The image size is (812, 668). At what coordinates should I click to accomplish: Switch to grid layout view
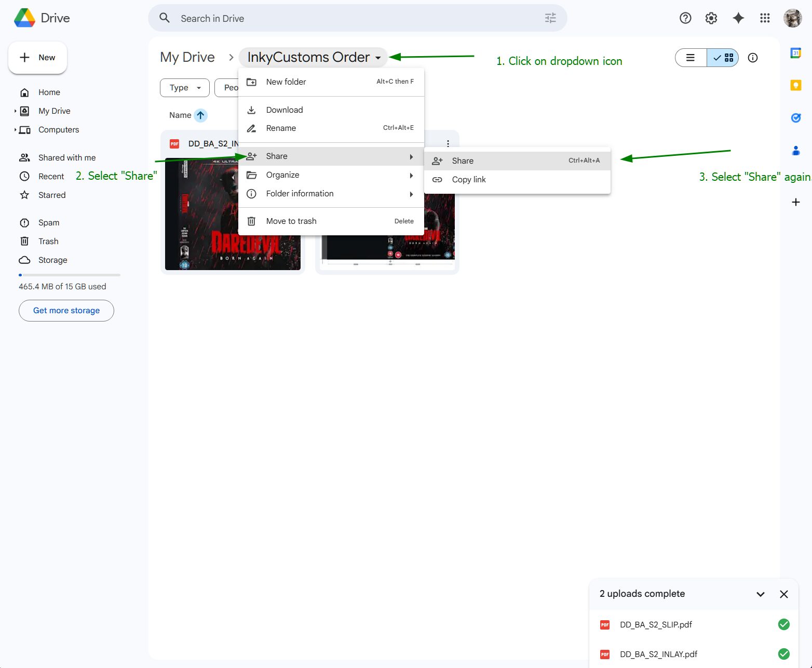click(x=723, y=58)
